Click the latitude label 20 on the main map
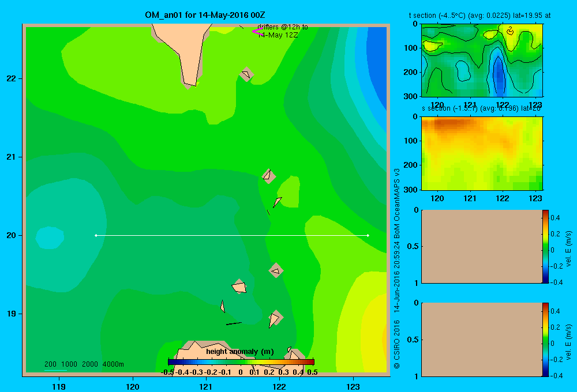 [x=11, y=235]
